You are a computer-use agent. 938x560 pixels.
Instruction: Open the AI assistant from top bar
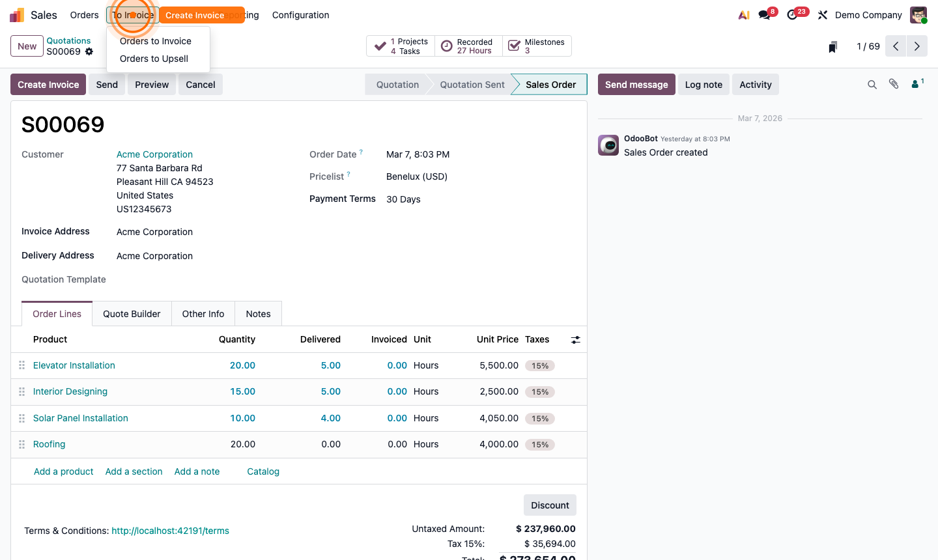pyautogui.click(x=743, y=14)
